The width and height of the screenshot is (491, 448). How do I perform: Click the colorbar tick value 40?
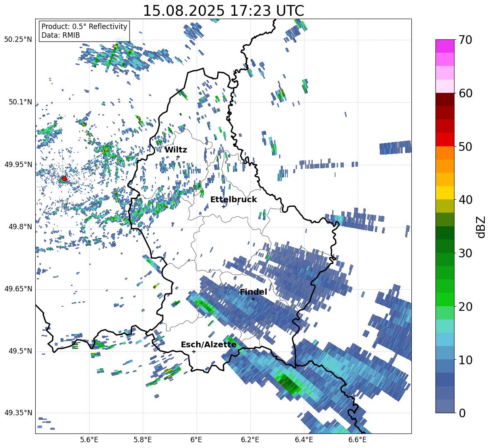[465, 200]
